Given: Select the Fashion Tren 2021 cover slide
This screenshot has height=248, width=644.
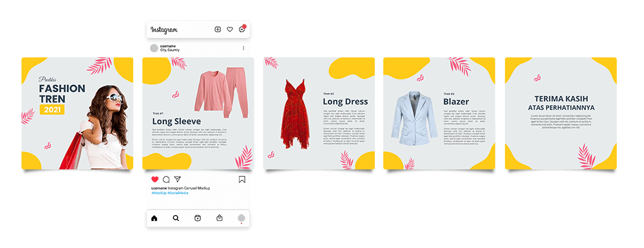Looking at the screenshot, I should 77,113.
